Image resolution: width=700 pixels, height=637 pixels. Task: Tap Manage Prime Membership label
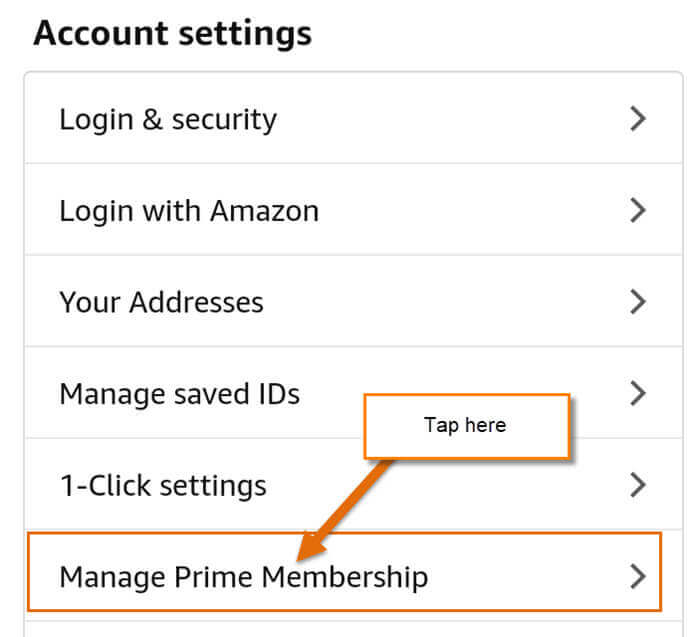coord(244,577)
